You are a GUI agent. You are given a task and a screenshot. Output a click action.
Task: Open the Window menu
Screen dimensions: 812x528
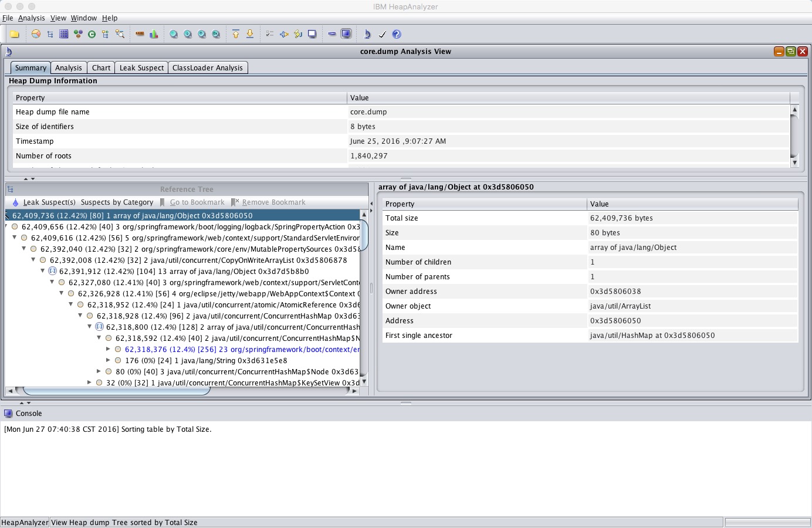tap(84, 18)
